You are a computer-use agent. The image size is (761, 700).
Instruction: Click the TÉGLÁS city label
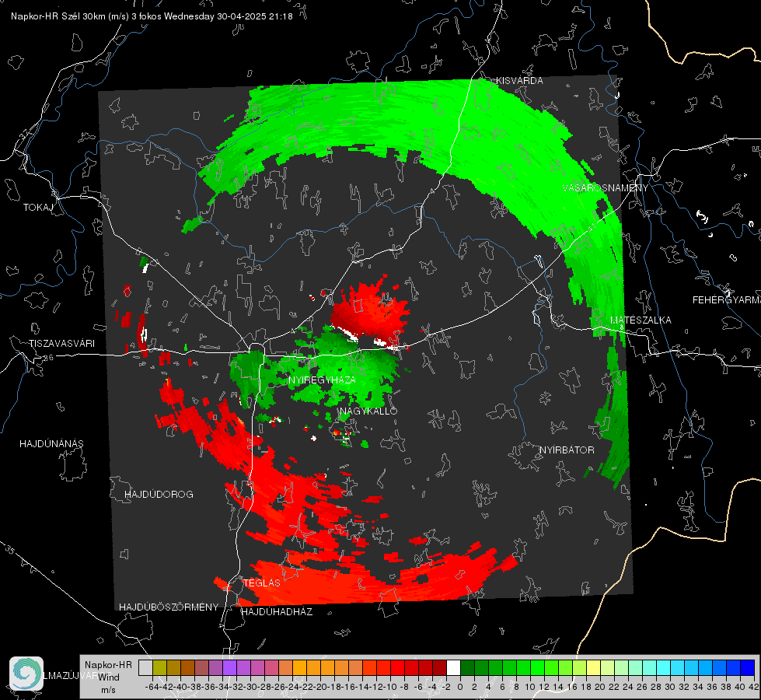[x=262, y=583]
